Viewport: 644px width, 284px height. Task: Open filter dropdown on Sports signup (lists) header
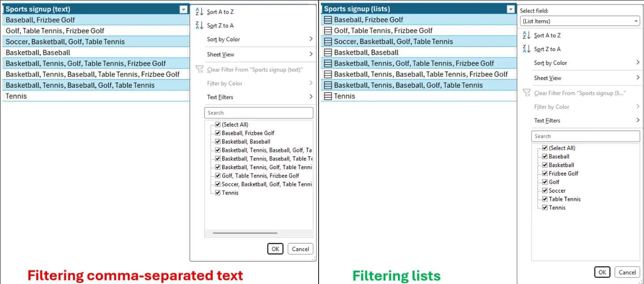coord(510,9)
